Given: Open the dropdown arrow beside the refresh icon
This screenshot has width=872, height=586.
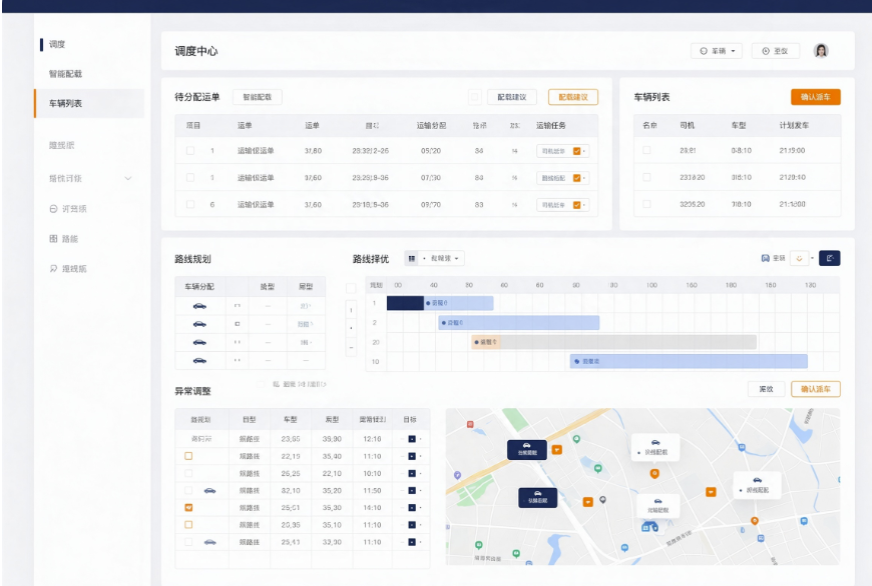Looking at the screenshot, I should [x=812, y=258].
